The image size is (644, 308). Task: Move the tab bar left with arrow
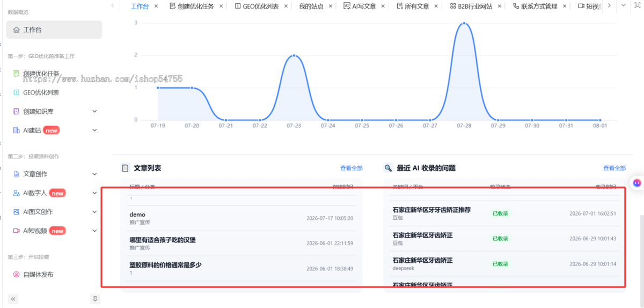coord(112,5)
